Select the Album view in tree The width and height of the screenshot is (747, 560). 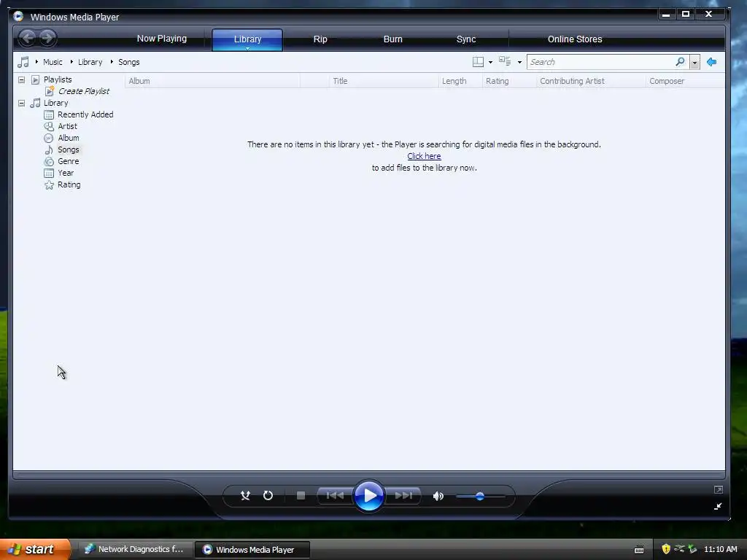click(x=68, y=138)
